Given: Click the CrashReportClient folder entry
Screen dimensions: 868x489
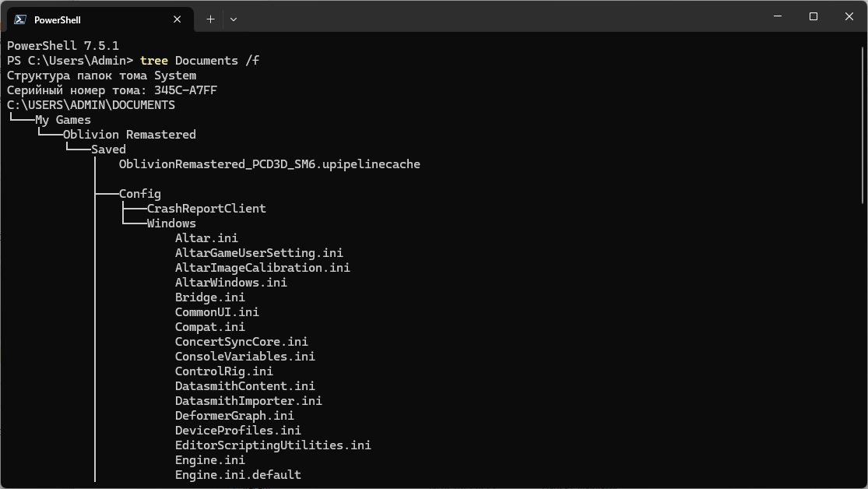Looking at the screenshot, I should point(206,209).
